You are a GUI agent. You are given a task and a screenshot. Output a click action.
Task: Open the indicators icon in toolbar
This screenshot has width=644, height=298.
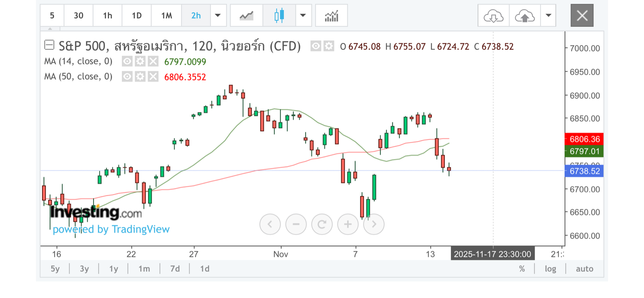(x=331, y=16)
